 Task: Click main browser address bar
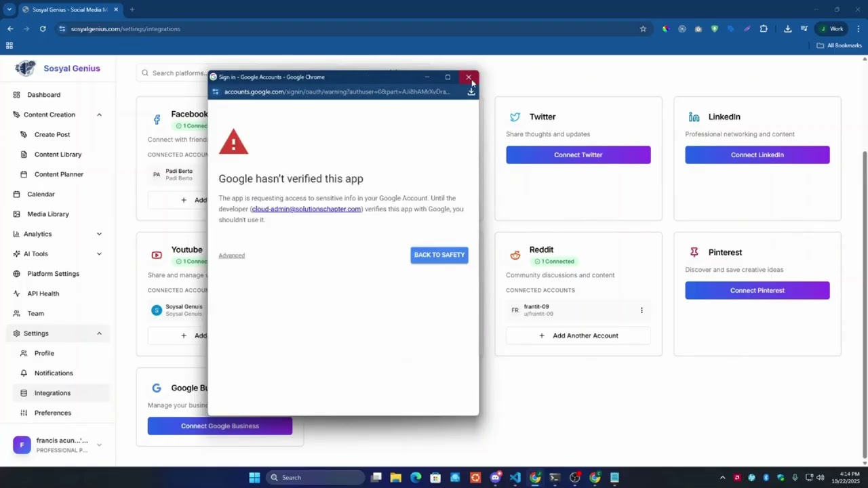click(x=353, y=28)
